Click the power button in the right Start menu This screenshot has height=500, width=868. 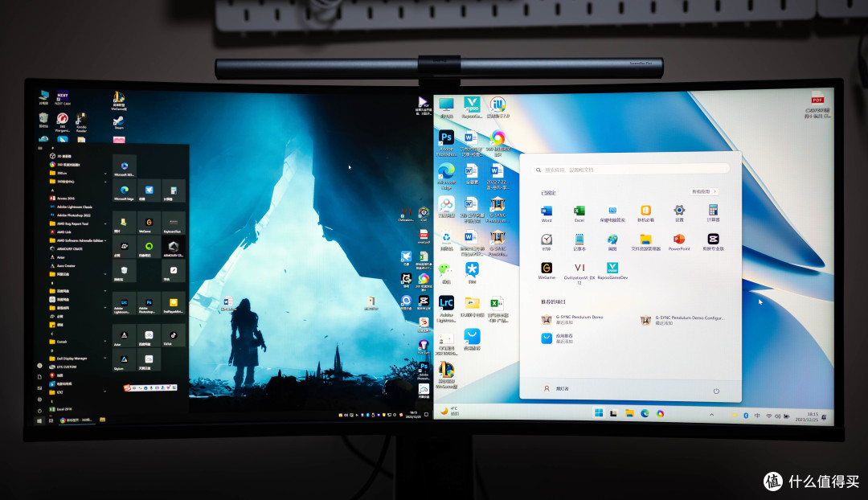pyautogui.click(x=716, y=391)
